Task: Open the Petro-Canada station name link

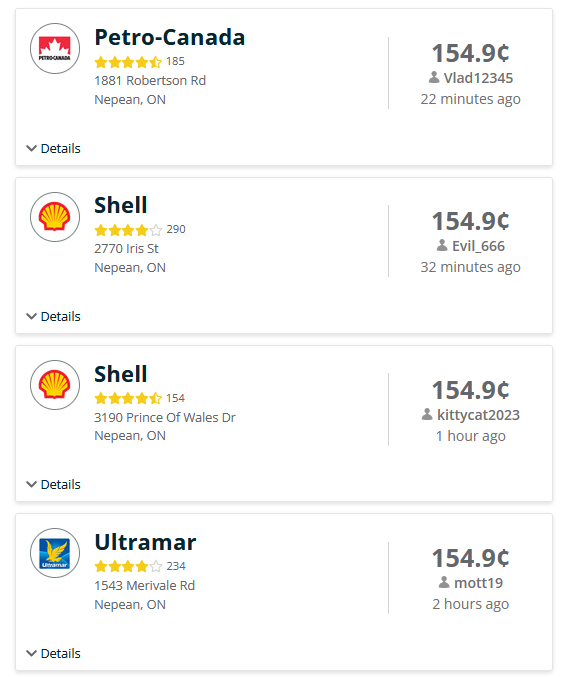Action: pyautogui.click(x=170, y=37)
